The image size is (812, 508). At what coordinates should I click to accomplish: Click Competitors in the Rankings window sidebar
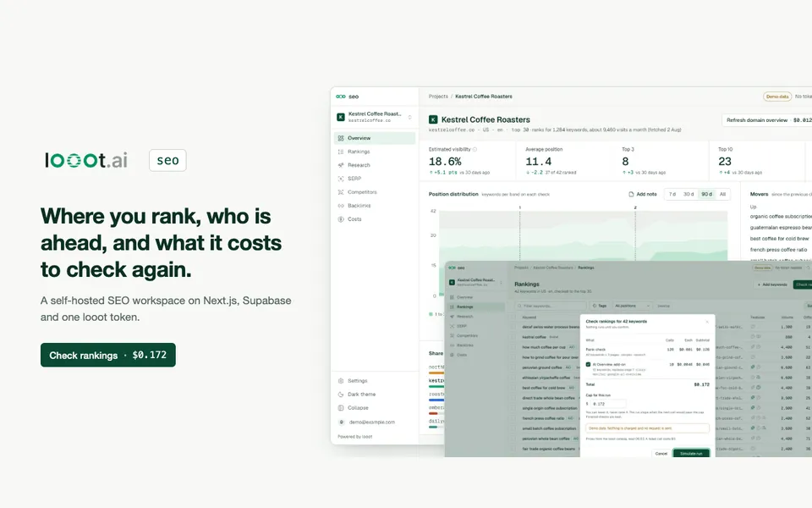coord(476,335)
